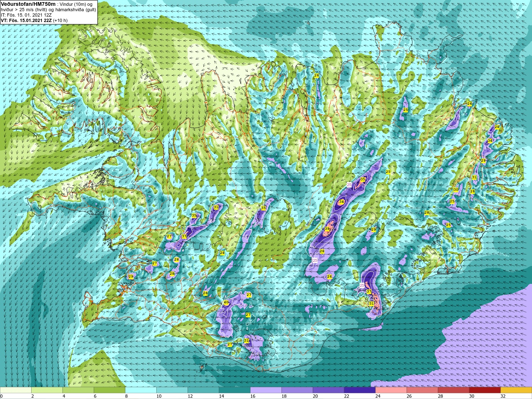Choose the 6–8 m/s olive green legend swatch
The width and height of the screenshot is (532, 399).
click(110, 390)
